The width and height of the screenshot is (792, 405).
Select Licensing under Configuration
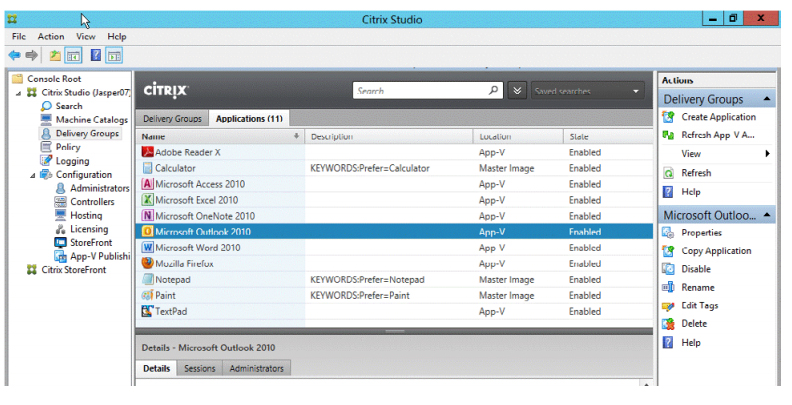point(89,229)
